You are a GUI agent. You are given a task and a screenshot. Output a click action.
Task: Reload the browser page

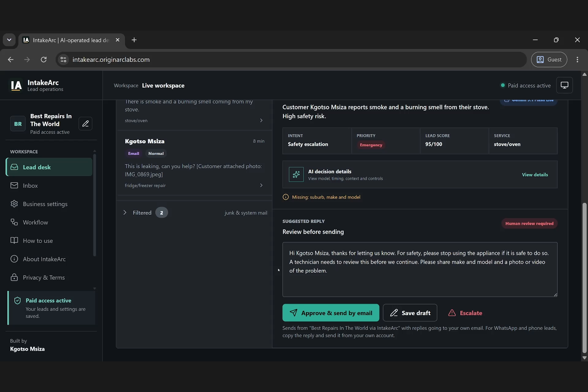pos(44,59)
